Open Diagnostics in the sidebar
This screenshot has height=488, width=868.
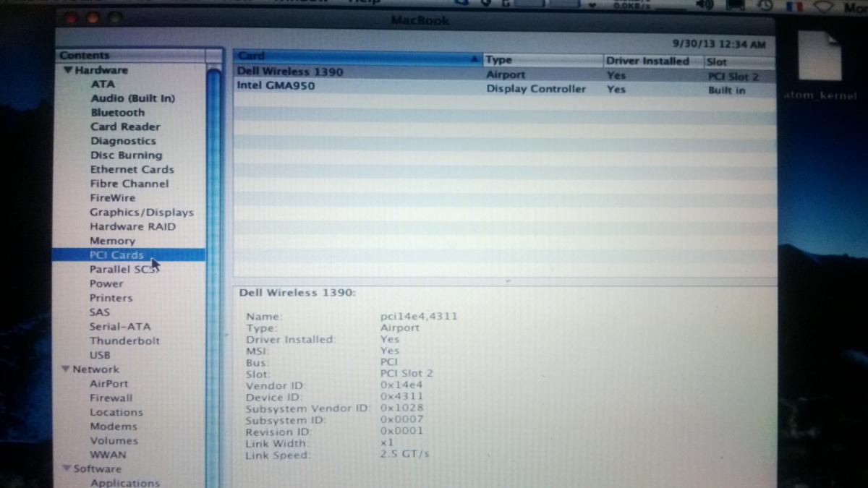pos(123,141)
